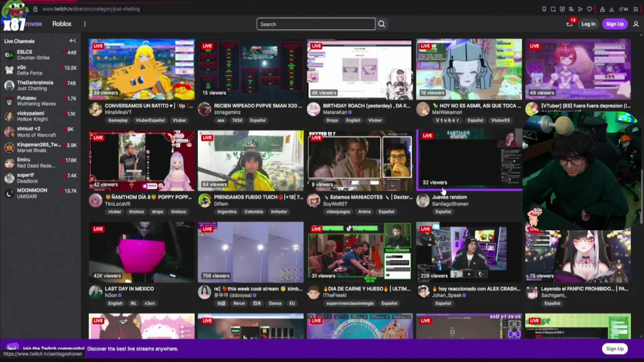
Task: Click the browser ad-blocker shield icon
Action: pyautogui.click(x=562, y=9)
